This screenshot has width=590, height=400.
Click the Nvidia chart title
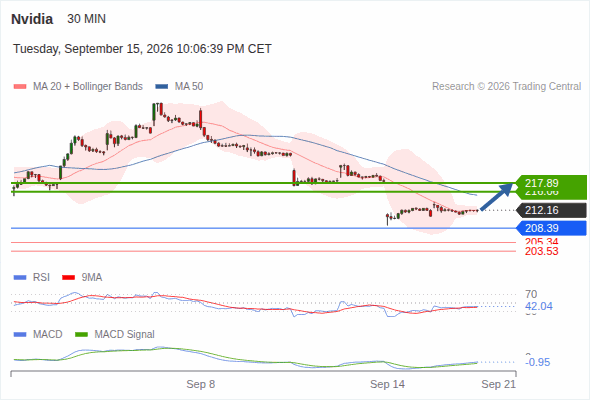tap(32, 19)
